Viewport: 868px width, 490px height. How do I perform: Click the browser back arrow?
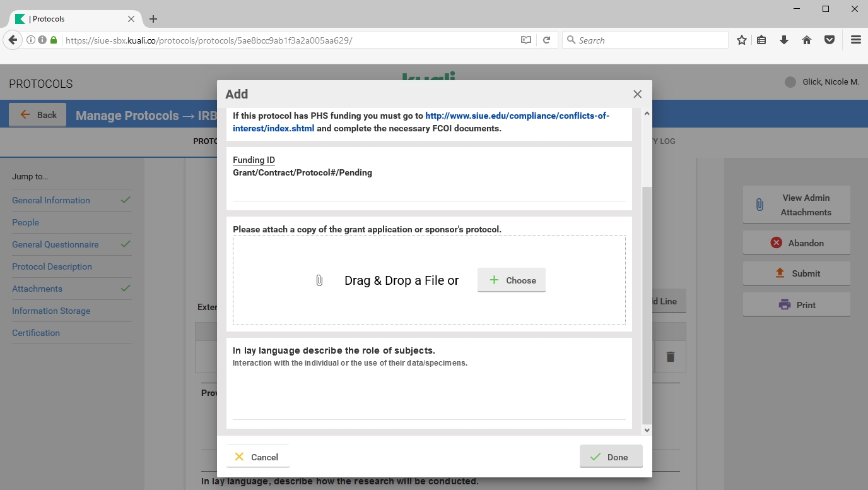pos(13,40)
